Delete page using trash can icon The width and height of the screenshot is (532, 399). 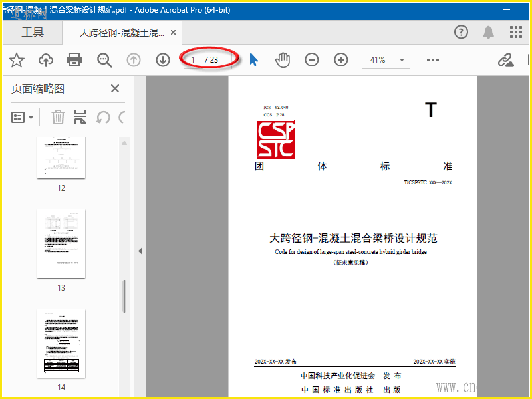point(58,118)
